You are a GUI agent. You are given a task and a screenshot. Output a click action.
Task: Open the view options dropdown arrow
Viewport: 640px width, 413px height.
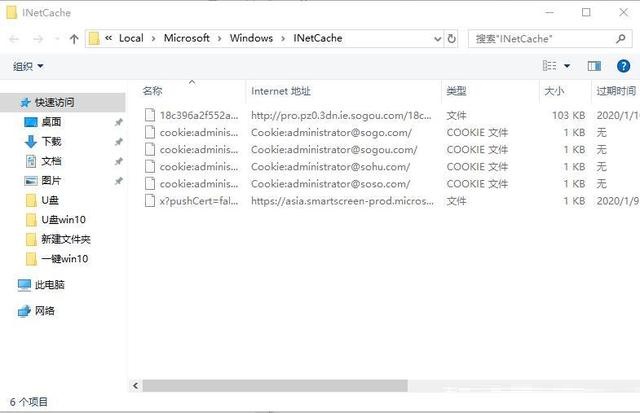[x=567, y=66]
